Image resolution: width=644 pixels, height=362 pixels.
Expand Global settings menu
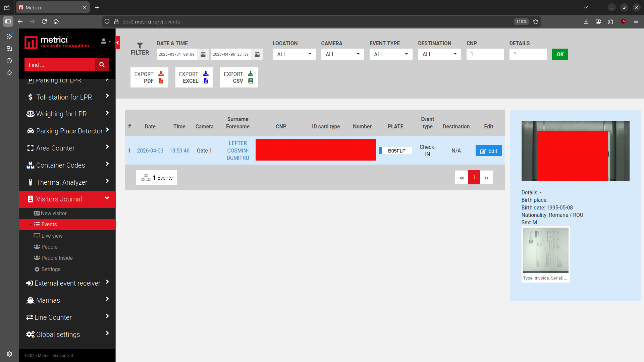click(x=67, y=335)
